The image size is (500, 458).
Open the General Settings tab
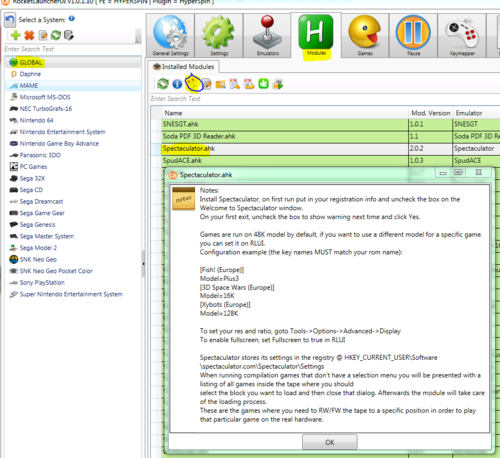170,36
